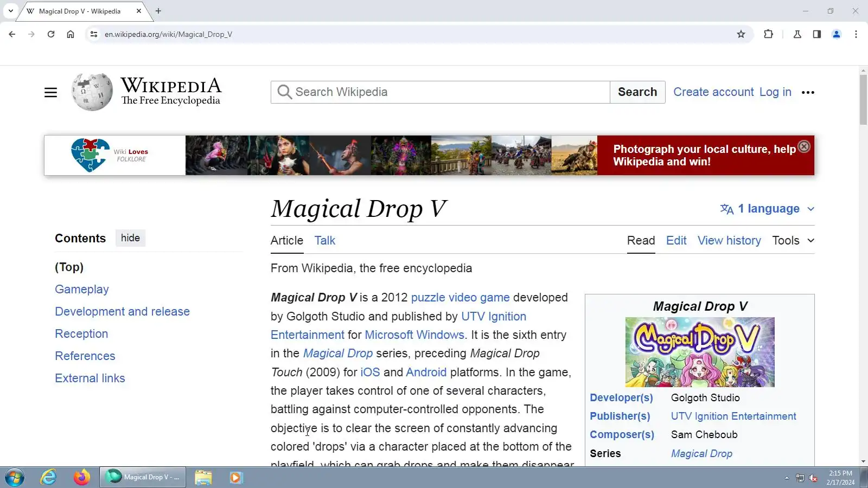This screenshot has width=868, height=488.
Task: Click the page vertical scrollbar thumb
Action: click(x=863, y=100)
